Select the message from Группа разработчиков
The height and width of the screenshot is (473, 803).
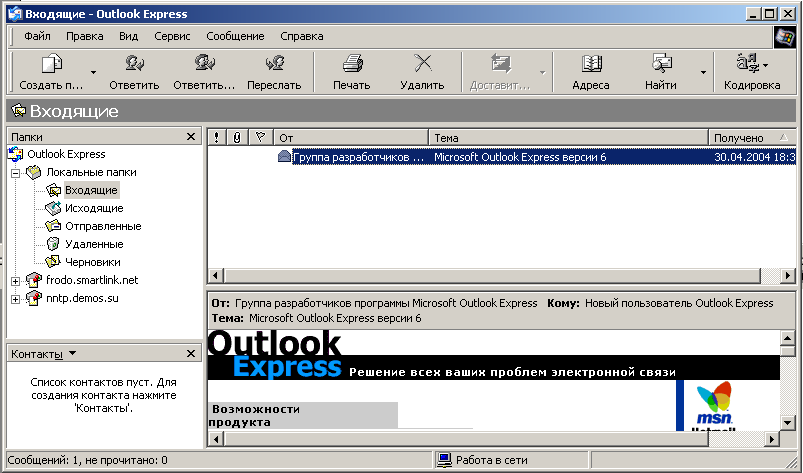(358, 157)
